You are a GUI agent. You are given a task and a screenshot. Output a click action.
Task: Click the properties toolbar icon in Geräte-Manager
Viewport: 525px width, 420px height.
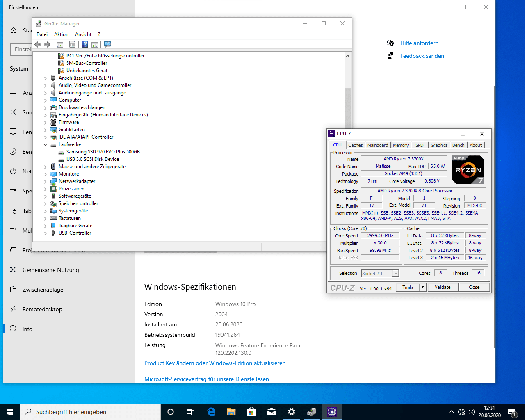pyautogui.click(x=72, y=44)
